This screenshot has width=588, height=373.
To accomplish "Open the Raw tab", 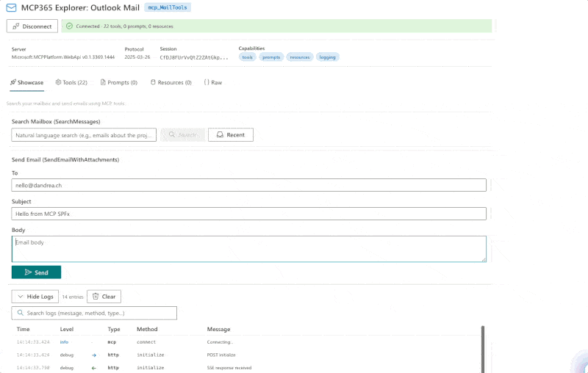I will pyautogui.click(x=213, y=82).
